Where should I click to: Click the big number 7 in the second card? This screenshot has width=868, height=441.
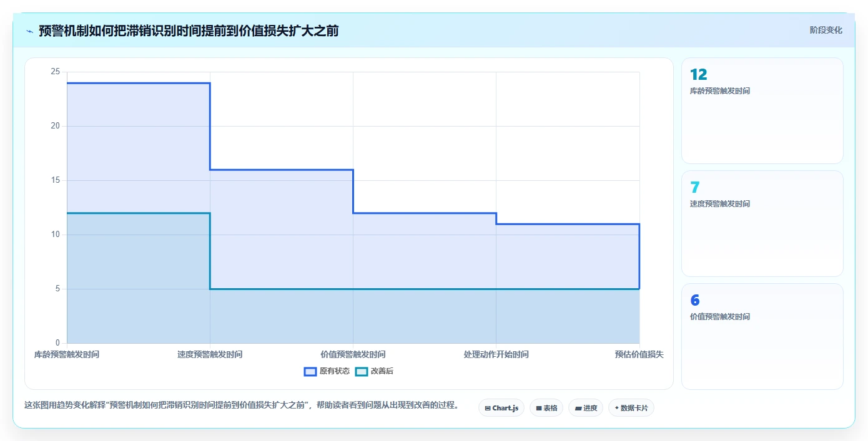pyautogui.click(x=694, y=188)
